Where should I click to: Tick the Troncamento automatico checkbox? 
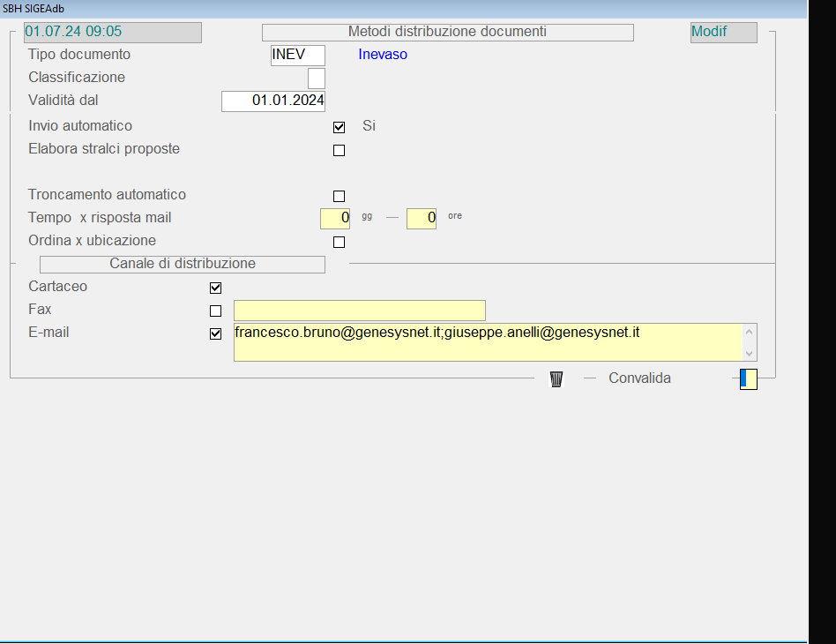coord(339,196)
